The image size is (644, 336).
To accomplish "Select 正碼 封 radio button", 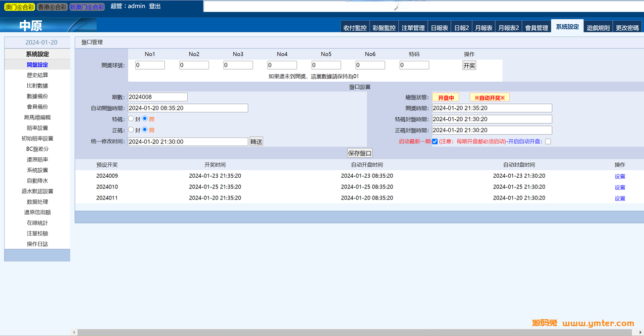I will (x=131, y=130).
